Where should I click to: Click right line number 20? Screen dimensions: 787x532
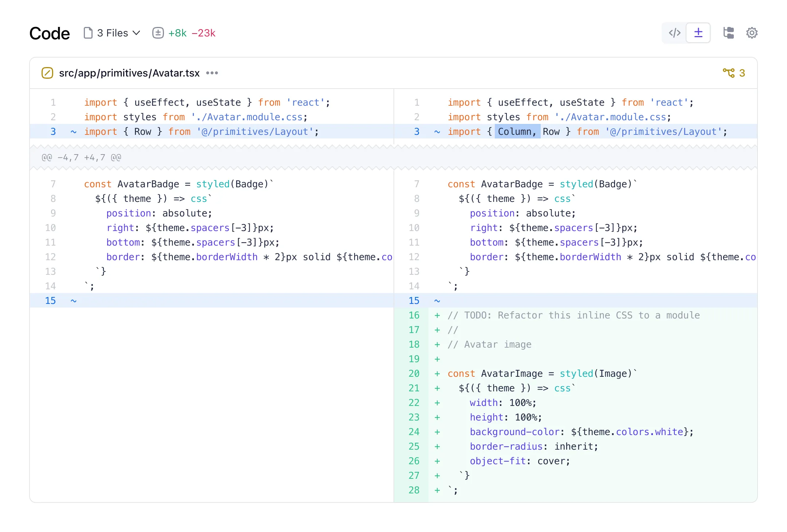[414, 373]
